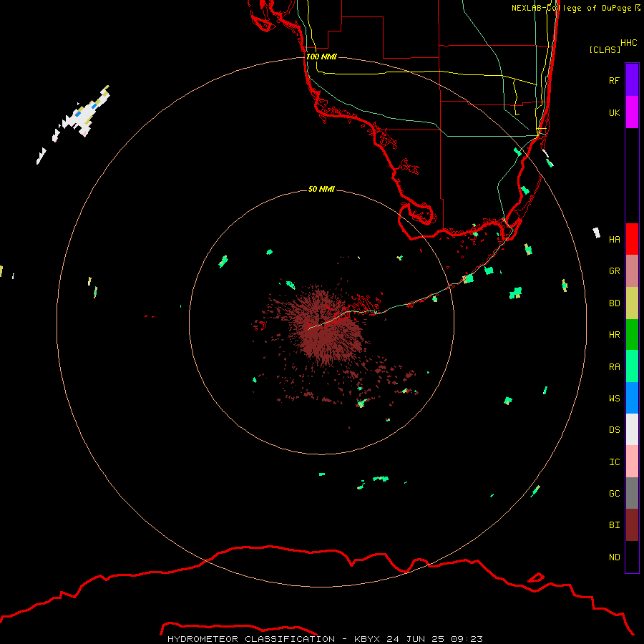Click the "UK" legend label
Image resolution: width=644 pixels, height=644 pixels.
pyautogui.click(x=614, y=112)
